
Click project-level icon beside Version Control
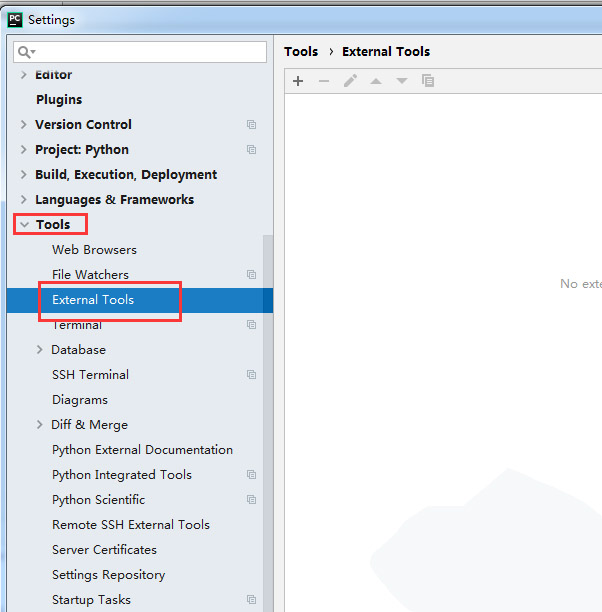251,125
